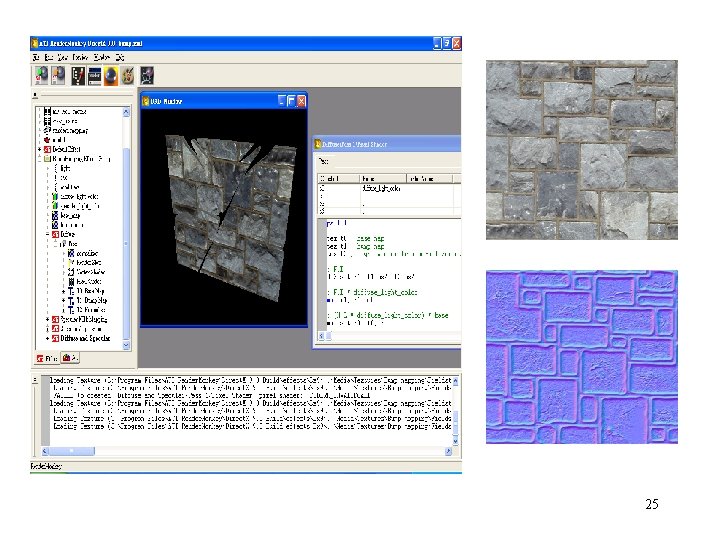Click the Name column header in shader editor
Screen dimensions: 720x540
pos(383,178)
